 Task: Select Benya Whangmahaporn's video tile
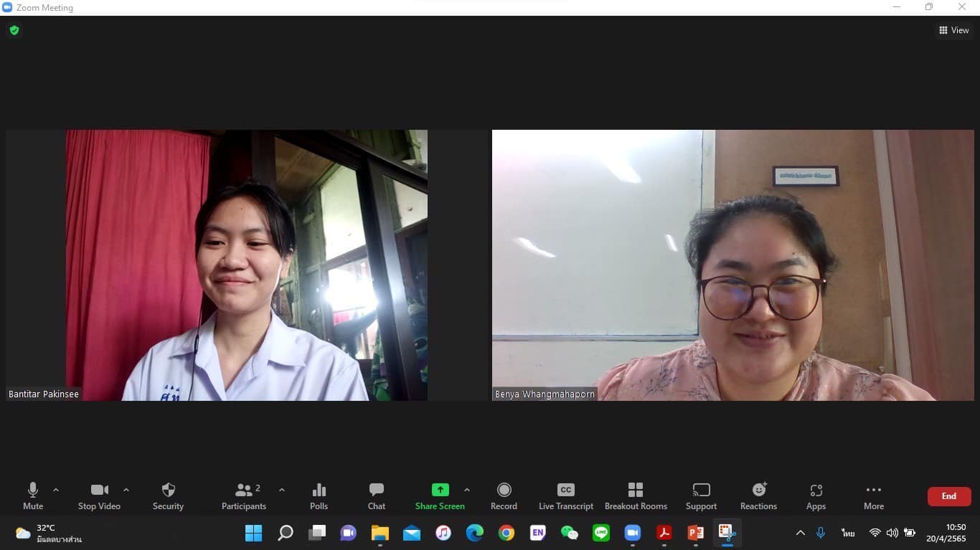click(732, 265)
